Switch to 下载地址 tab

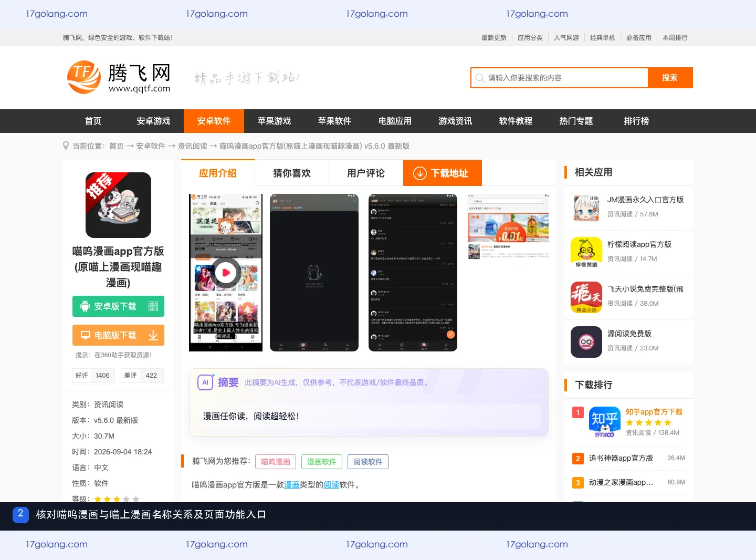(x=443, y=173)
